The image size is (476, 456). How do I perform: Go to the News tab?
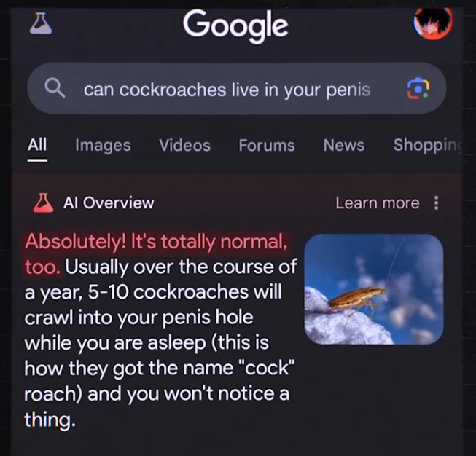(x=343, y=145)
